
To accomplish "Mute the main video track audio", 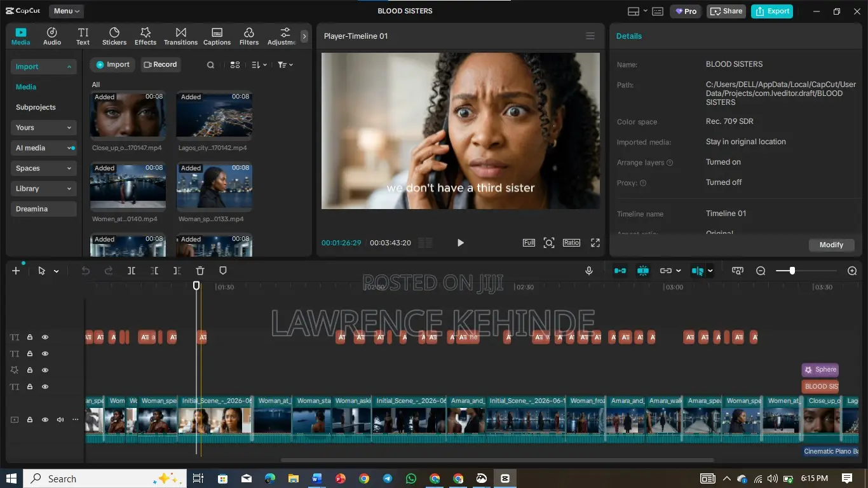I will point(60,419).
